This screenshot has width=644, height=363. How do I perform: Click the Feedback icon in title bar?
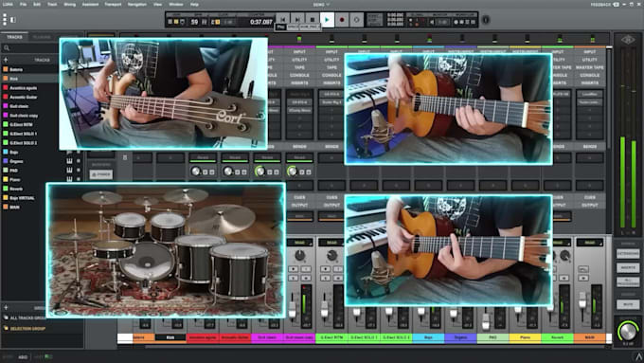click(x=617, y=5)
